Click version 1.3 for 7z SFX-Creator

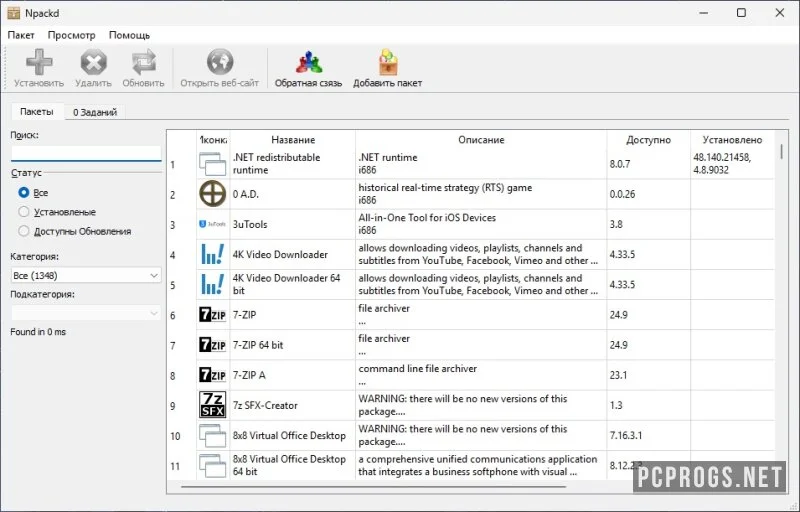(x=616, y=405)
